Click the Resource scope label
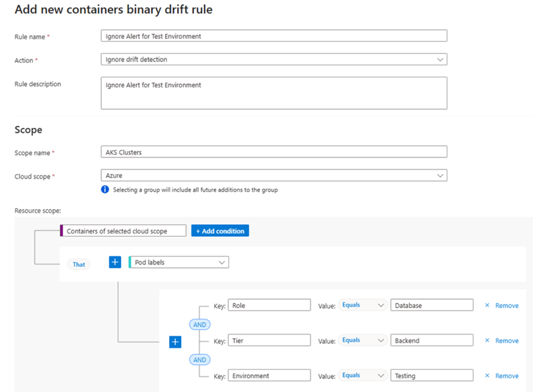 pyautogui.click(x=38, y=211)
